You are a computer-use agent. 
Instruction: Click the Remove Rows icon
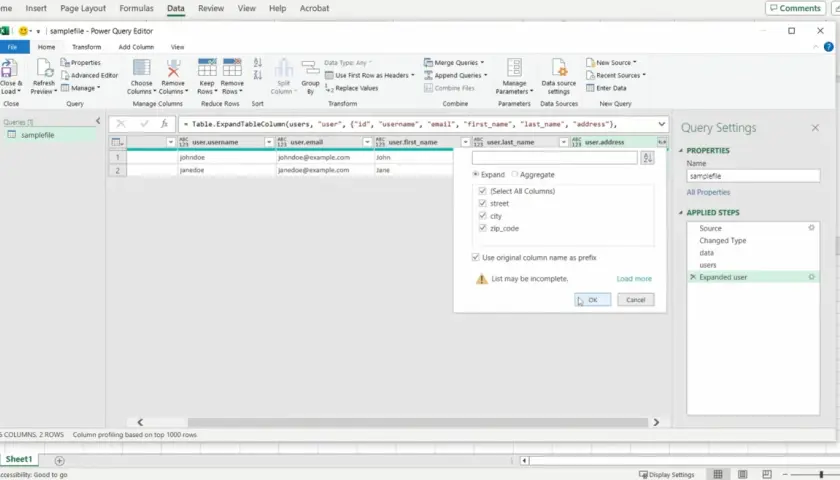pos(232,68)
